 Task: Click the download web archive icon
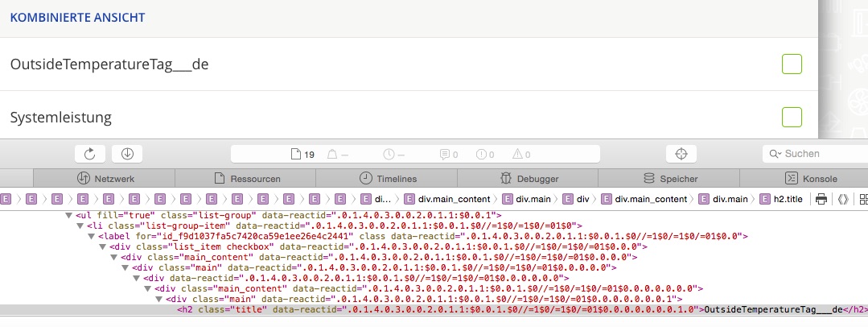(x=128, y=154)
